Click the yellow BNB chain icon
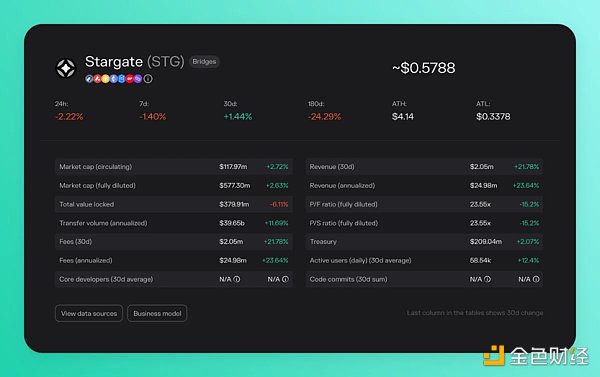The image size is (600, 377). [106, 79]
